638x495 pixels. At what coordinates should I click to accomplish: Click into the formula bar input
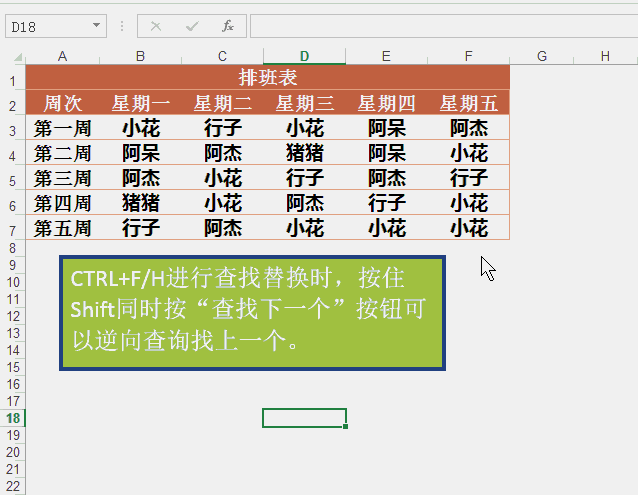tap(444, 26)
